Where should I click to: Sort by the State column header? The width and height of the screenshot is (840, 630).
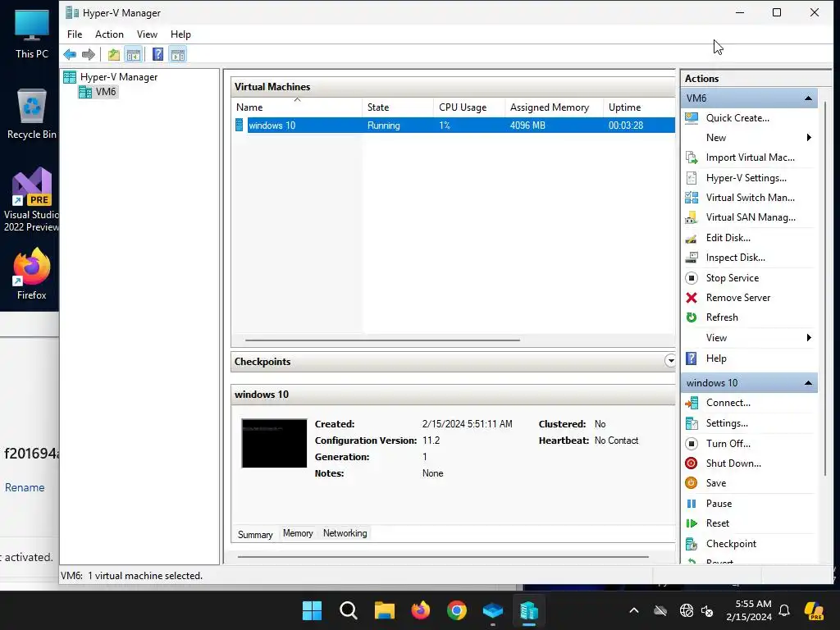pos(398,107)
